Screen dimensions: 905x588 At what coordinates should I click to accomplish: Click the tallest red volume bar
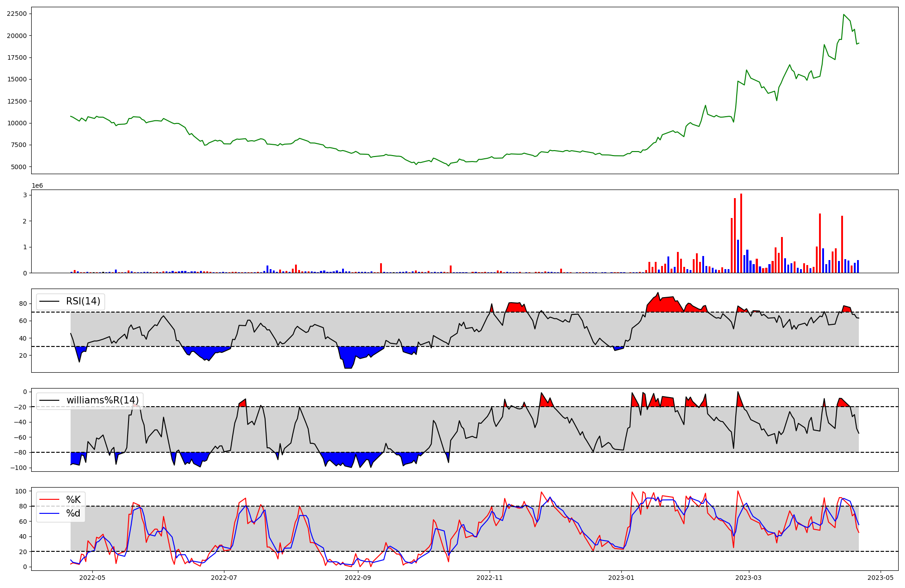pos(741,233)
